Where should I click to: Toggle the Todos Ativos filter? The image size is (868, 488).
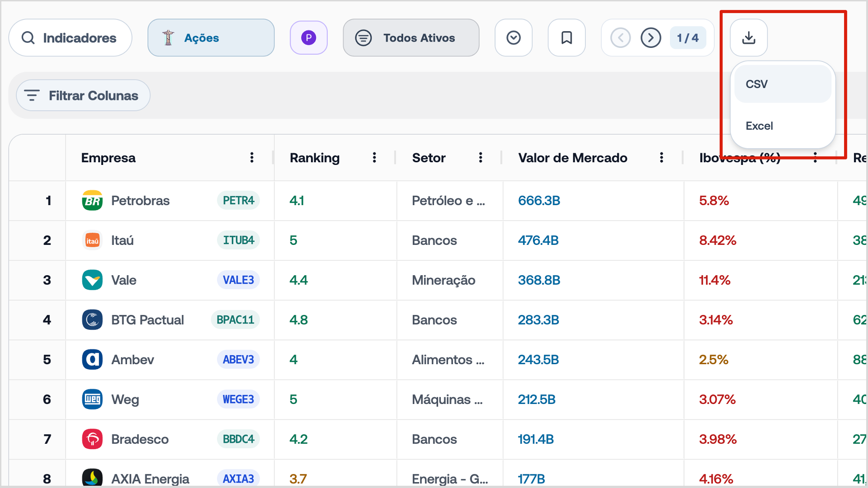point(410,38)
